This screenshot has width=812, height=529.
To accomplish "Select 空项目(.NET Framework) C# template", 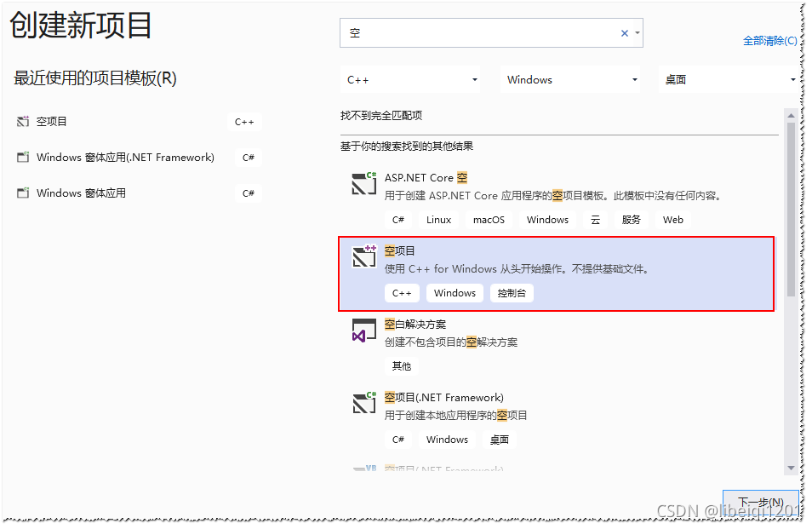I will (558, 419).
